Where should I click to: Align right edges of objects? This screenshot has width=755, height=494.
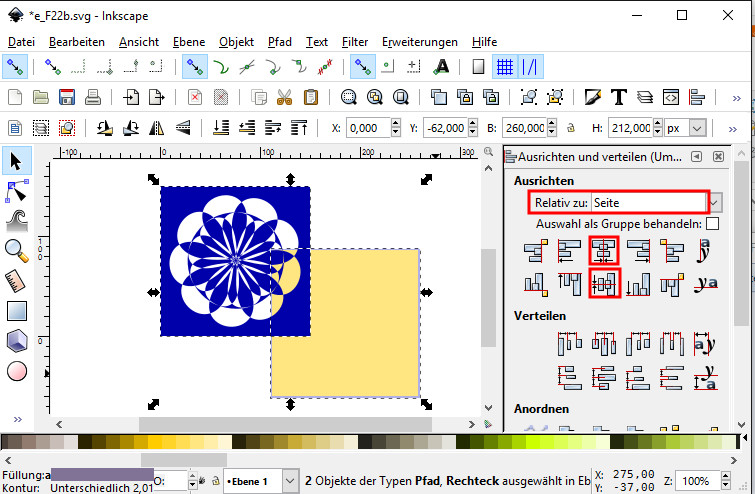coord(638,250)
